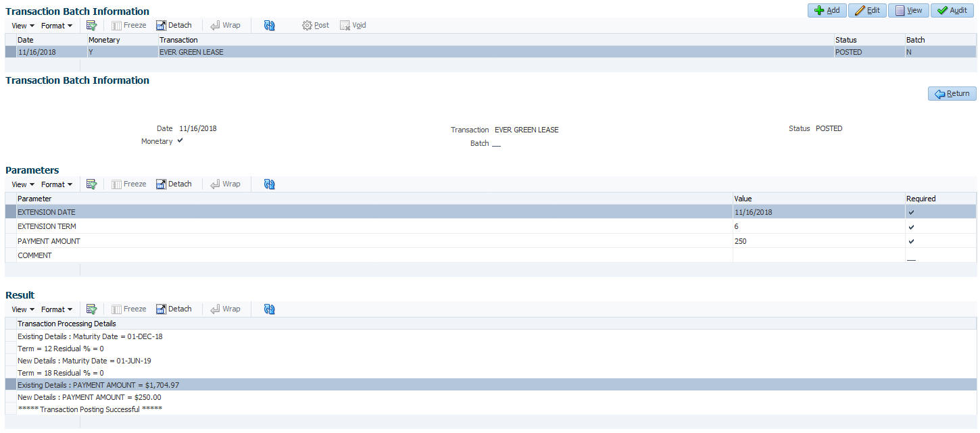Screen dimensions: 980x433
Task: Click Wrap in top batch toolbar
Action: (226, 26)
